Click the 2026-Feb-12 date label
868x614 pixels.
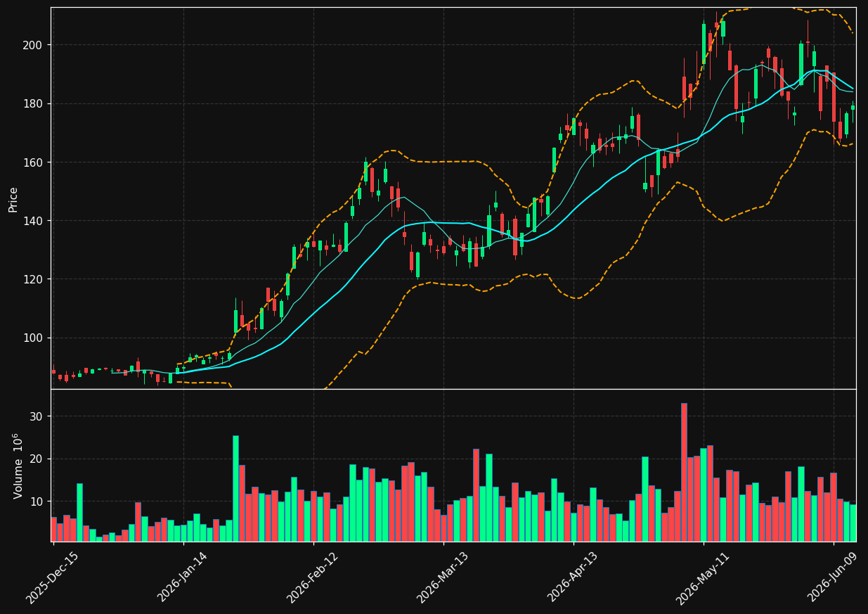coord(313,577)
